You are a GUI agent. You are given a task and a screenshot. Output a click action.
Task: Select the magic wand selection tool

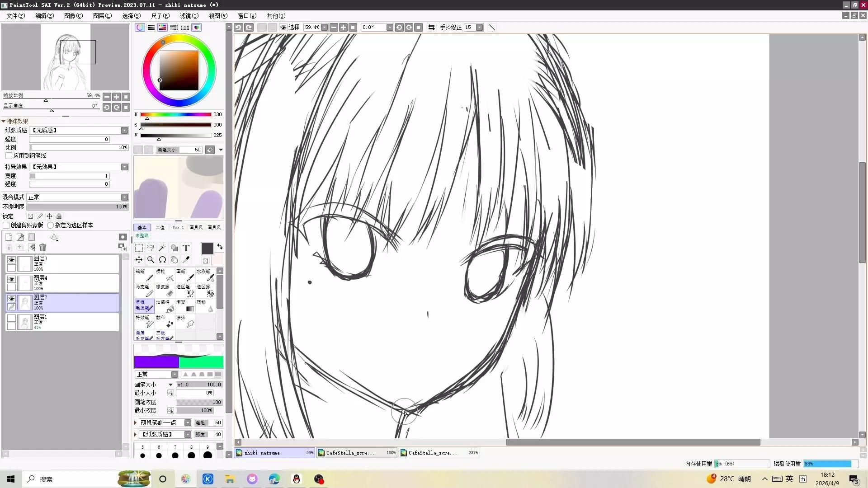(x=162, y=248)
